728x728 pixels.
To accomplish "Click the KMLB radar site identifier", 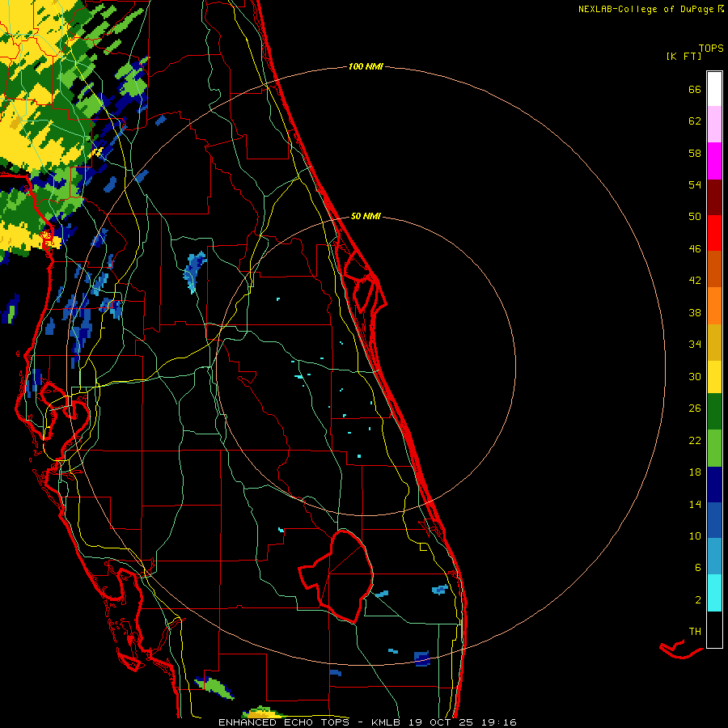I will coord(385,722).
